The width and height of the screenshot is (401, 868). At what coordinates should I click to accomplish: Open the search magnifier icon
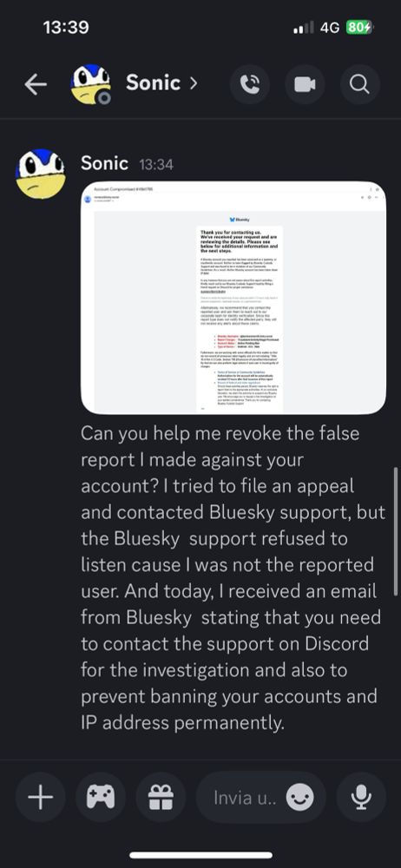(359, 84)
